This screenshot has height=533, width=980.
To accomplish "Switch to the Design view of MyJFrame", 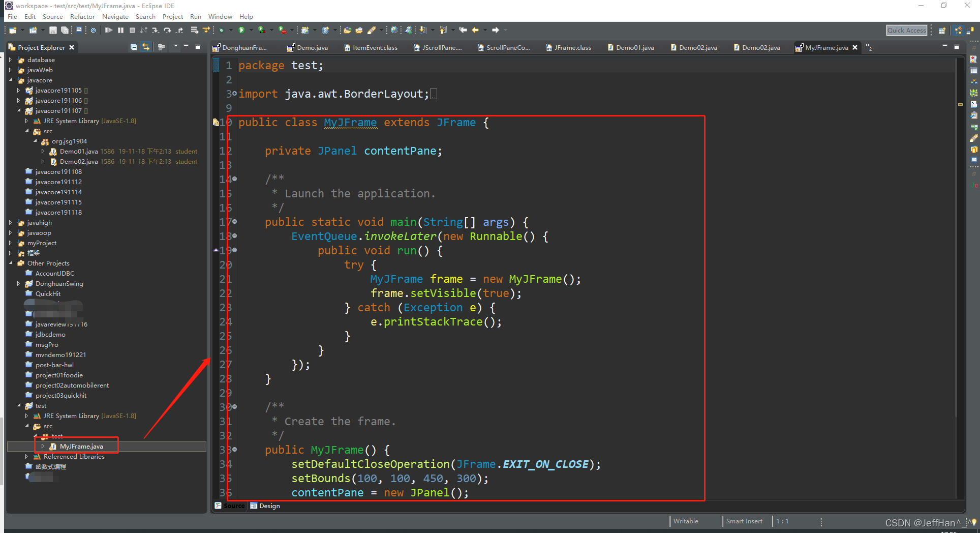I will 265,506.
